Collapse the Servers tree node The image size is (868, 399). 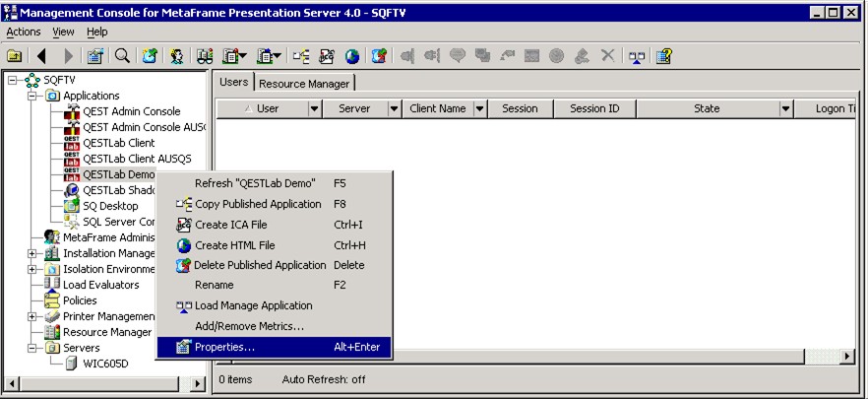point(32,348)
